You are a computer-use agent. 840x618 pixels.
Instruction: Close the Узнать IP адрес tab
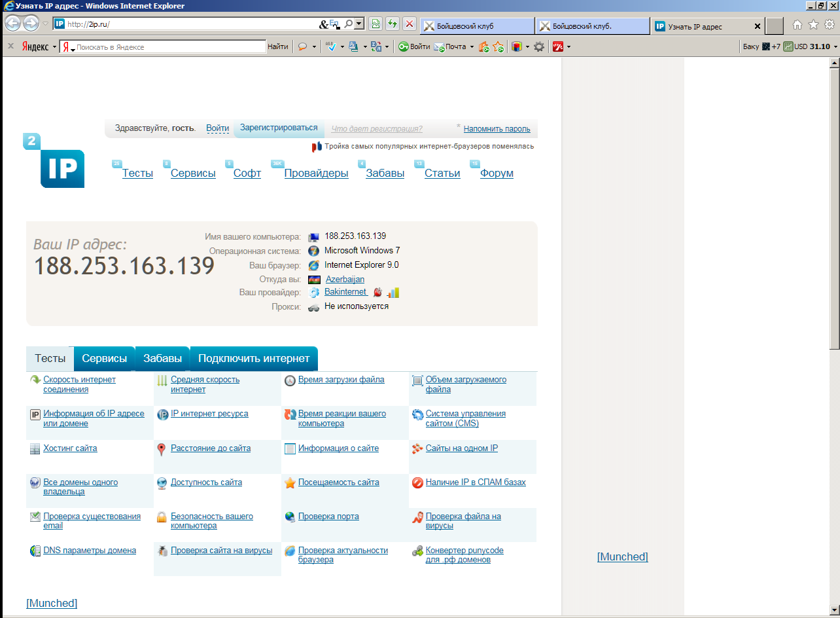coord(758,27)
